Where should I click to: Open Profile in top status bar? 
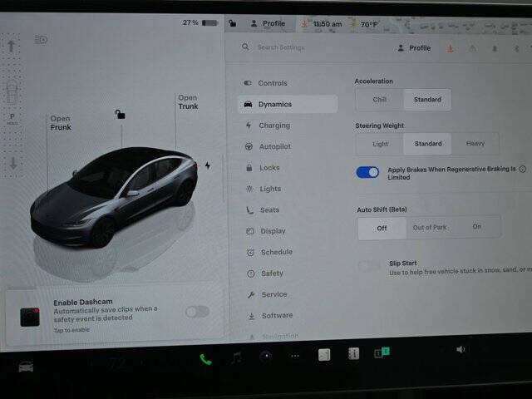click(x=268, y=24)
